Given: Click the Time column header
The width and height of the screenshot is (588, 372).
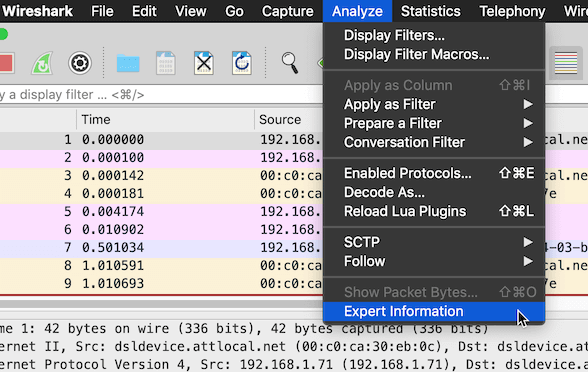Looking at the screenshot, I should pos(165,120).
